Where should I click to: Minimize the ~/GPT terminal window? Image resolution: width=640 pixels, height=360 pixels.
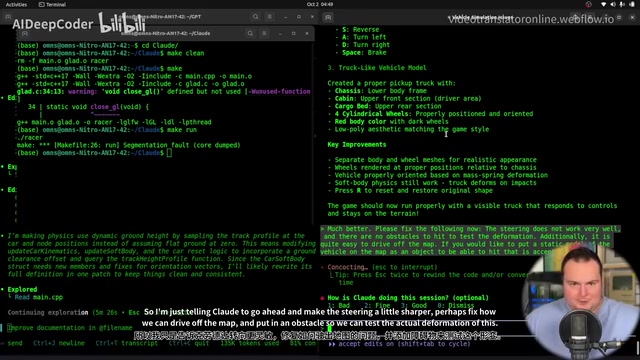coord(285,17)
